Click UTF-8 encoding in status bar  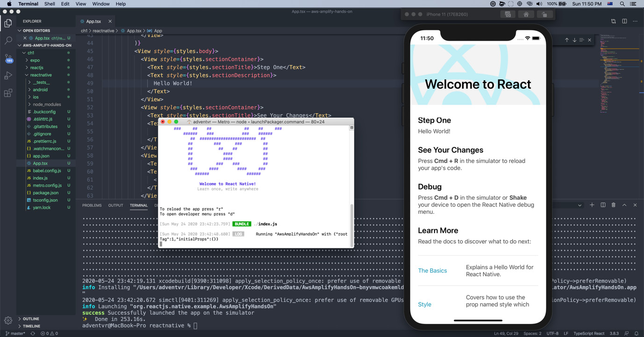point(552,334)
